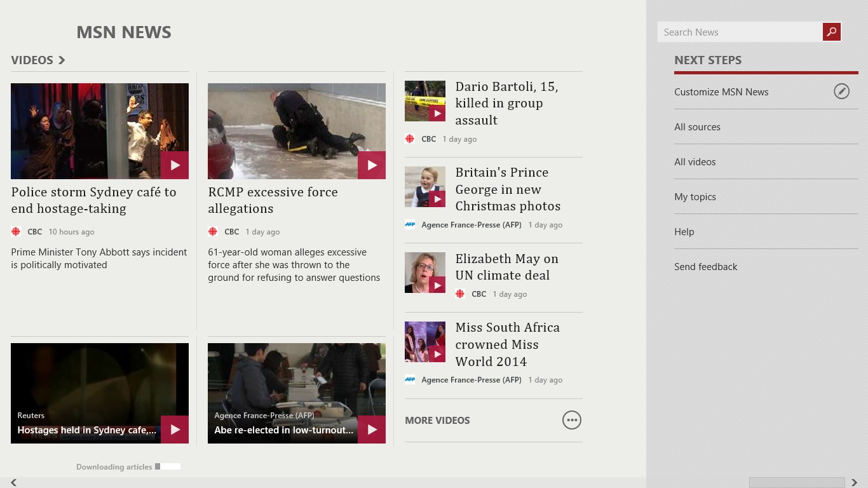Open Elizabeth May on UN climate deal headline

coord(506,267)
